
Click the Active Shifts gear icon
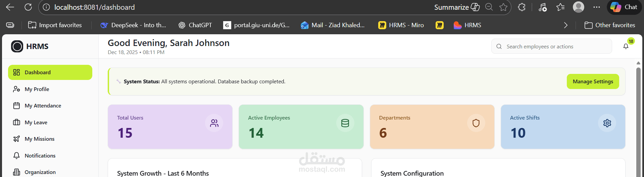click(607, 123)
